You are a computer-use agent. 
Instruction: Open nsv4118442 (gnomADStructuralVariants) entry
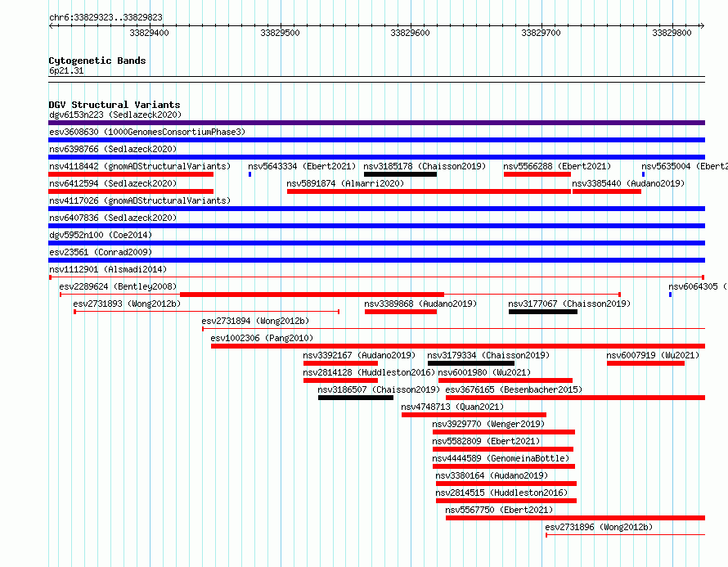tap(140, 166)
